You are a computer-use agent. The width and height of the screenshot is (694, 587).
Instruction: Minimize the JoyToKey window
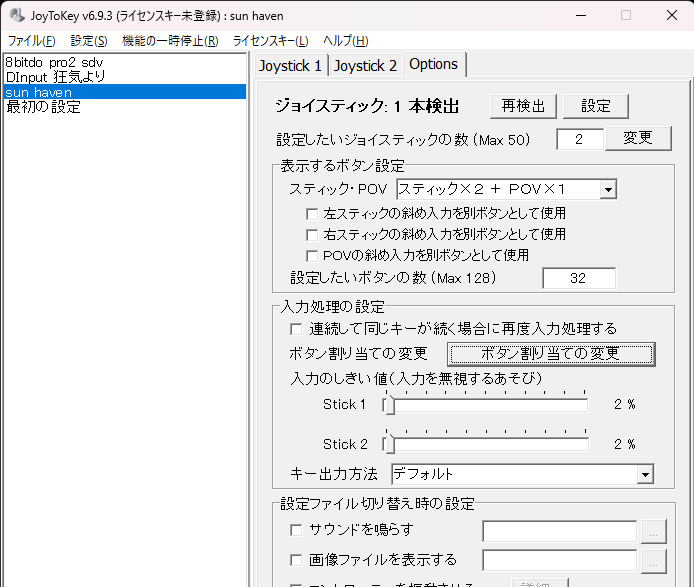[581, 15]
